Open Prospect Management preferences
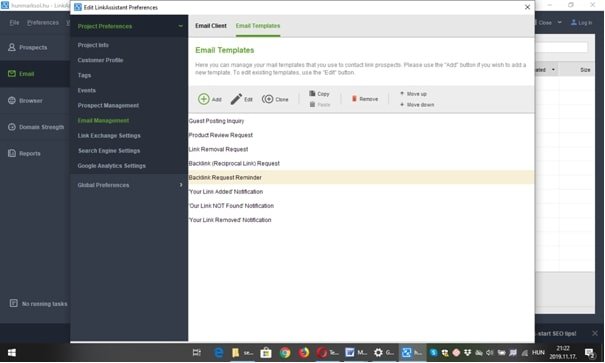 (108, 105)
